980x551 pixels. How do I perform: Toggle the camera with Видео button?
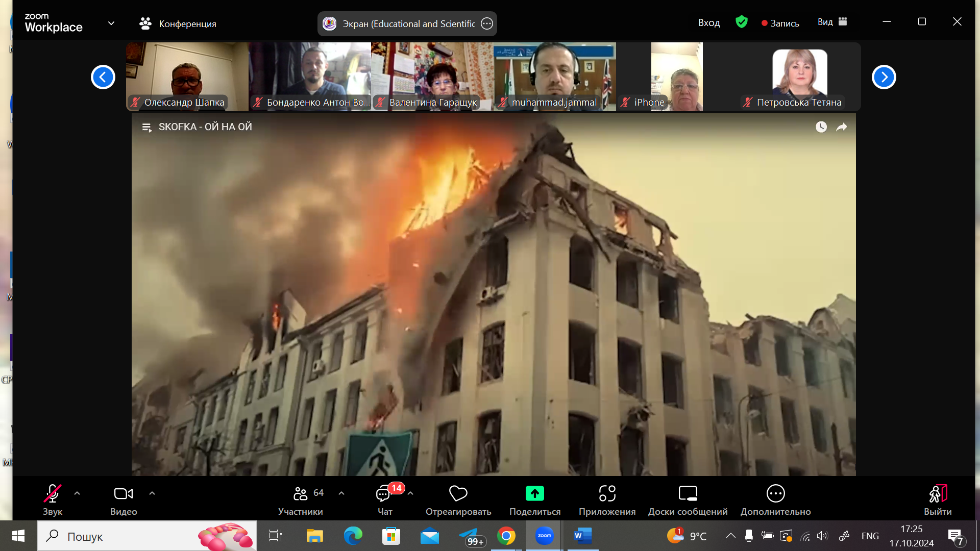pyautogui.click(x=124, y=494)
